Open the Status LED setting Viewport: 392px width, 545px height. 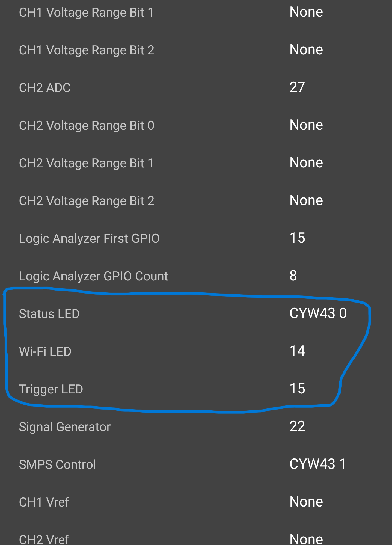click(196, 314)
